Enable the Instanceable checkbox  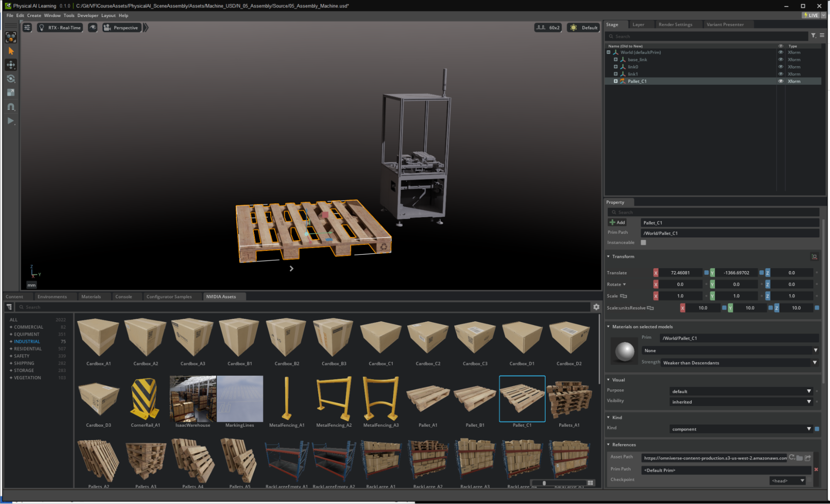(x=643, y=242)
